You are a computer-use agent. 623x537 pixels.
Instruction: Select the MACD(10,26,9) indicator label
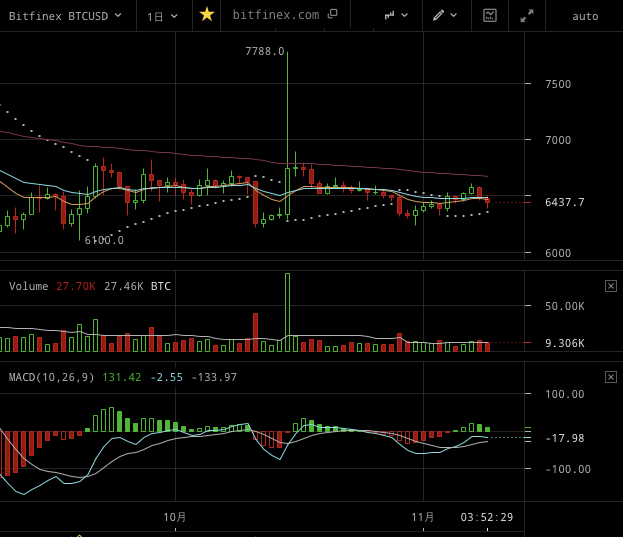click(51, 377)
